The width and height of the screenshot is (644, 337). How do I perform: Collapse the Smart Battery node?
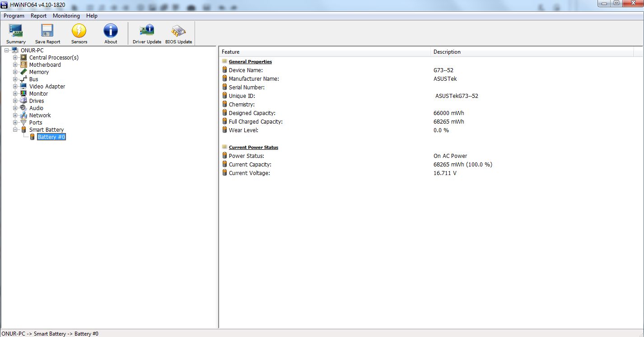coord(15,129)
